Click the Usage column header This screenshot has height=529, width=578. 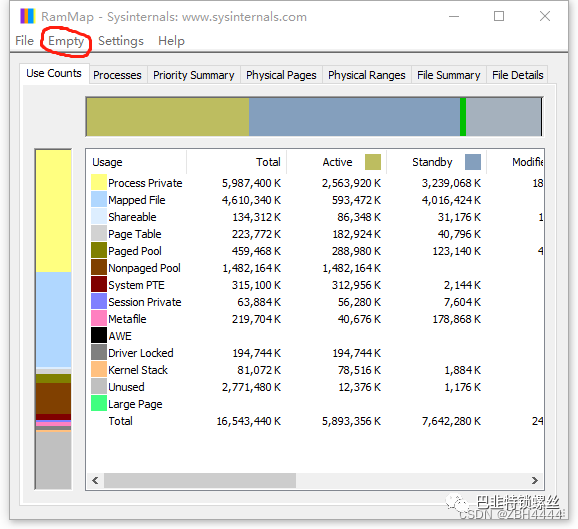[136, 162]
